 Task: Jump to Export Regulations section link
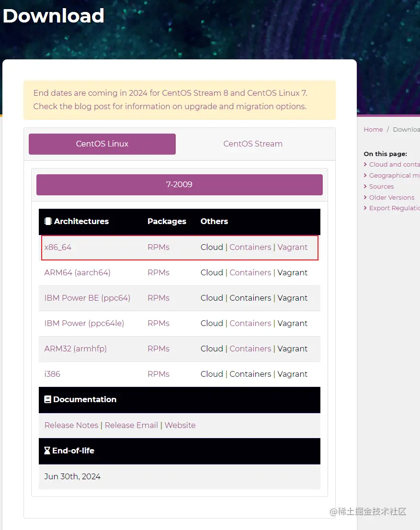coord(394,208)
